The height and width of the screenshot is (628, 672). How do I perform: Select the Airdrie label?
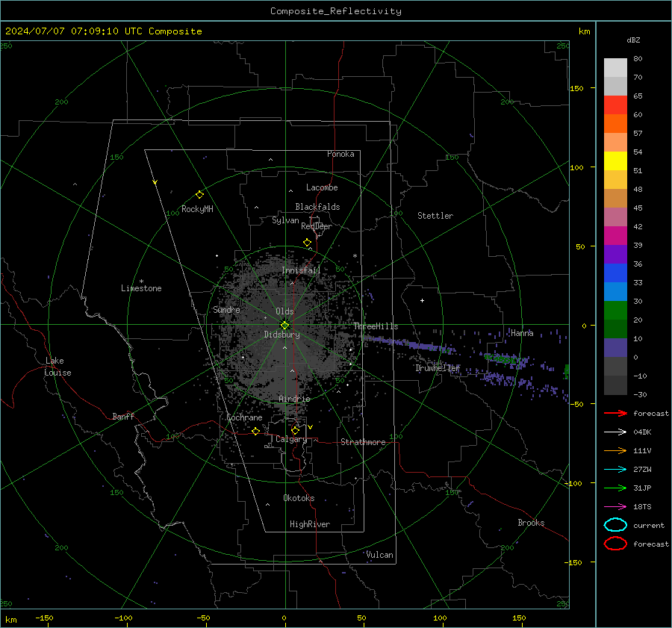294,399
